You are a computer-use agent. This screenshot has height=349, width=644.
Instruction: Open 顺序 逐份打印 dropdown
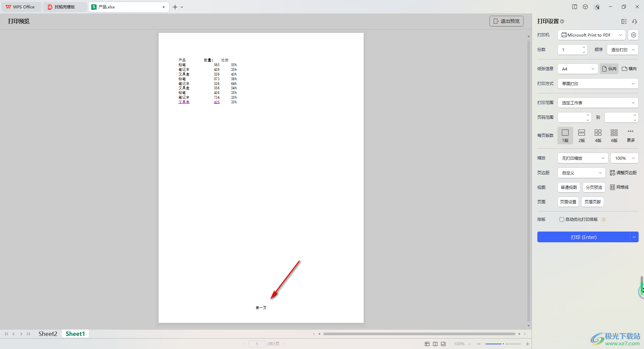pyautogui.click(x=623, y=50)
